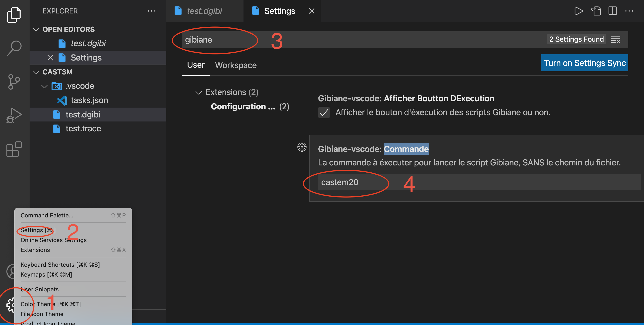Click the gear icon beside Commande setting
644x325 pixels.
[302, 147]
